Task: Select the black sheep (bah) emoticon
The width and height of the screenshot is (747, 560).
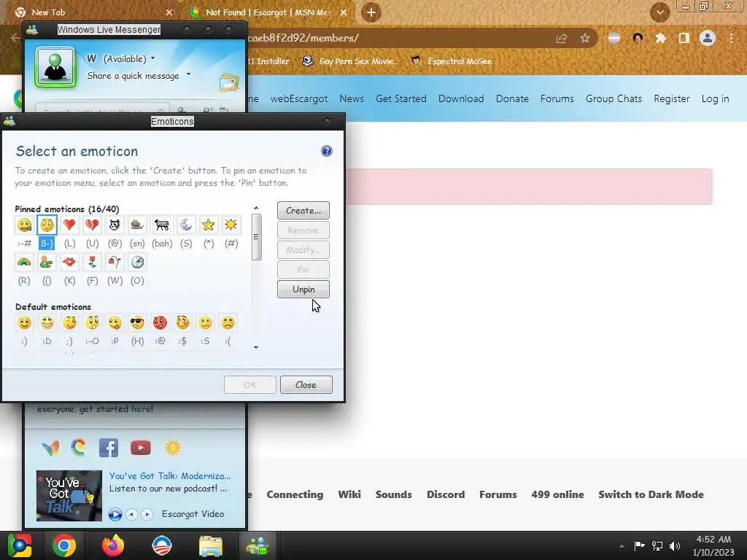Action: [x=161, y=225]
